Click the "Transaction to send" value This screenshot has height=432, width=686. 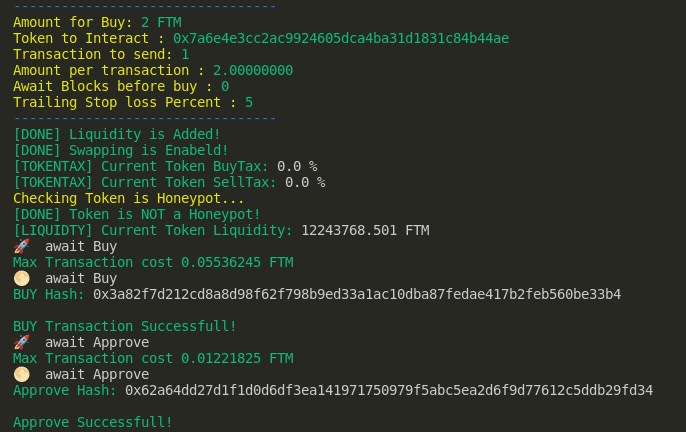point(185,54)
